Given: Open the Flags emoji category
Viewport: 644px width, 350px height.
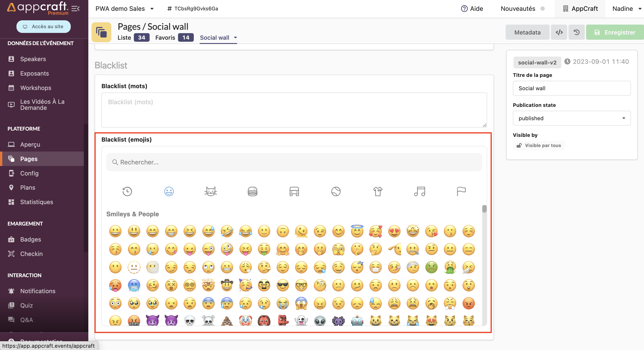Looking at the screenshot, I should [461, 191].
